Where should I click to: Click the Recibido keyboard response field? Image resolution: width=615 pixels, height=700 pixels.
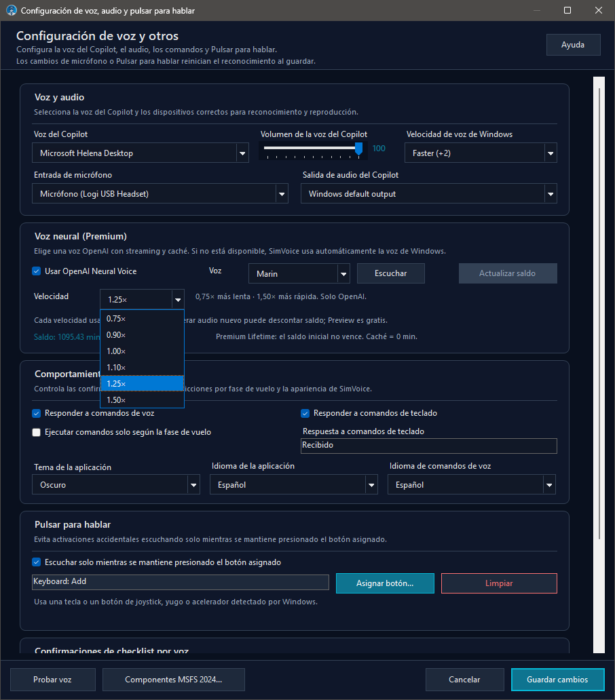(429, 446)
